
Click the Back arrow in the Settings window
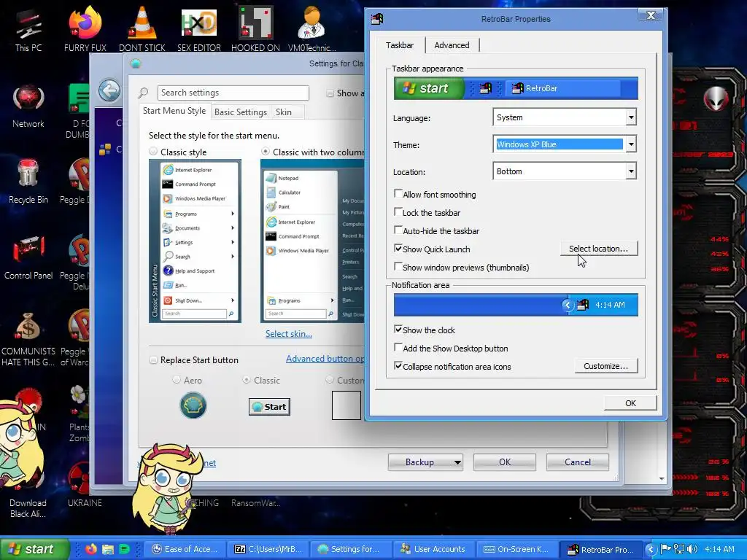point(109,90)
